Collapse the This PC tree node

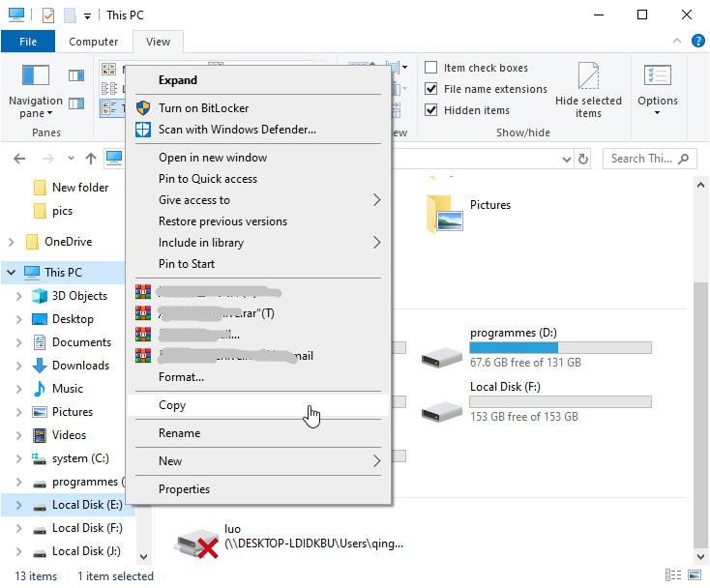pyautogui.click(x=12, y=273)
